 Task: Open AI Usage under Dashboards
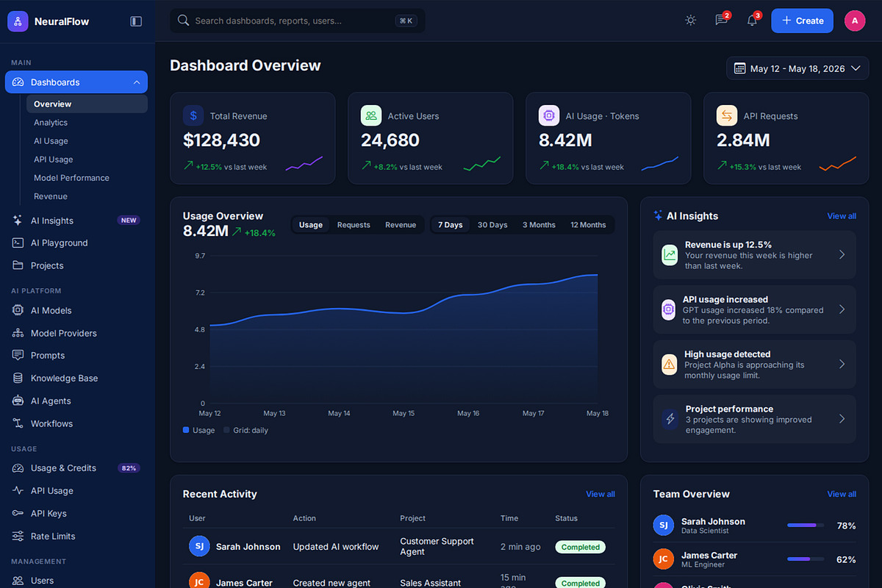point(87,141)
